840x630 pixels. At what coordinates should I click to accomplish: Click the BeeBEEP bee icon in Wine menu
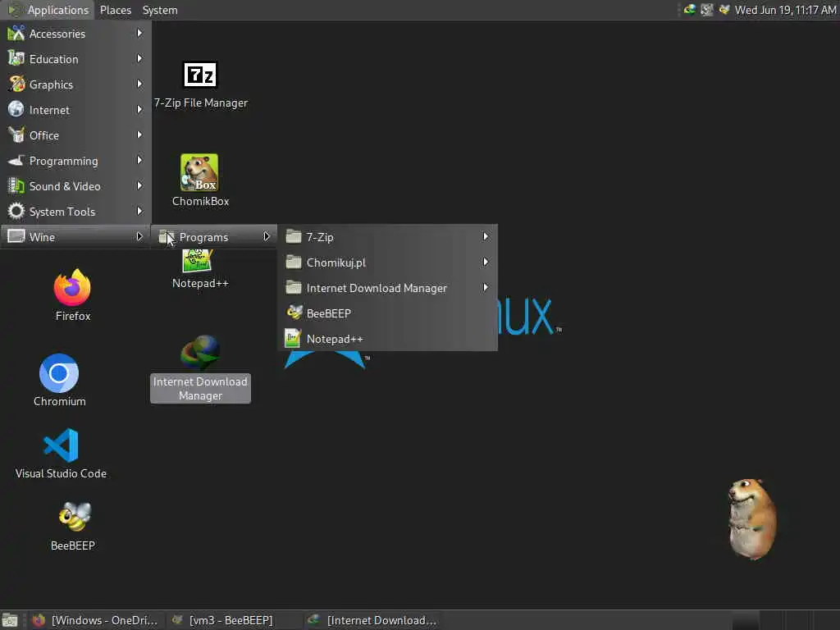coord(294,313)
